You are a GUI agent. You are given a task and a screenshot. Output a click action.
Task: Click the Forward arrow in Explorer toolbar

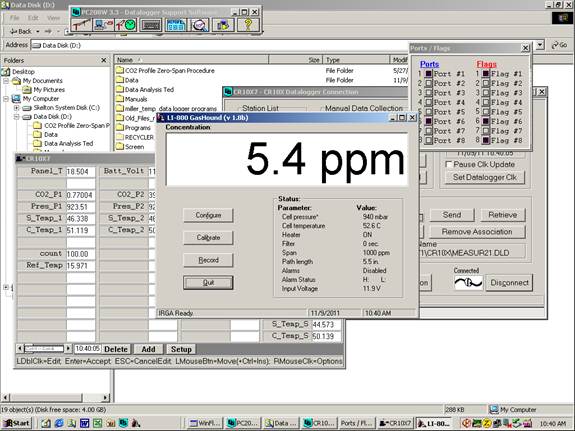(48, 32)
